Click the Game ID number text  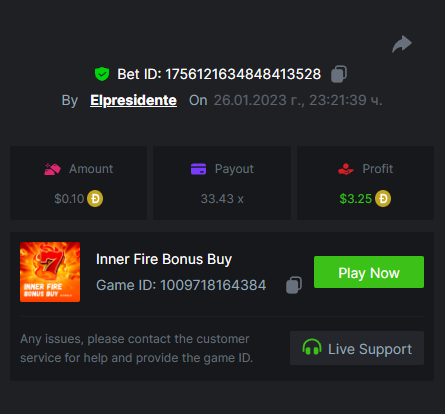pyautogui.click(x=213, y=285)
